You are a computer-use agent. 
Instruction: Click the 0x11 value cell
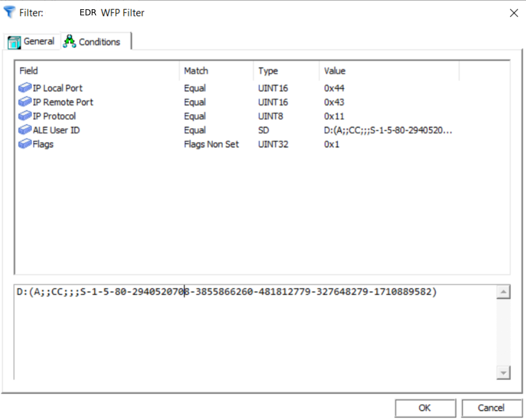tap(334, 116)
